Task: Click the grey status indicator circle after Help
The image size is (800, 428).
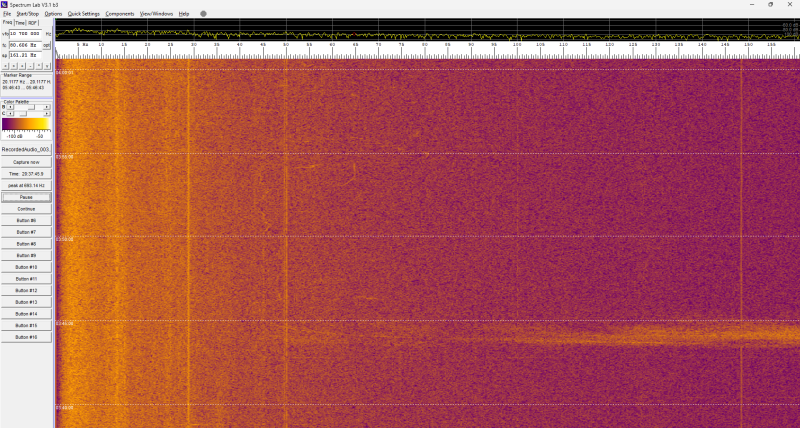Action: (203, 14)
